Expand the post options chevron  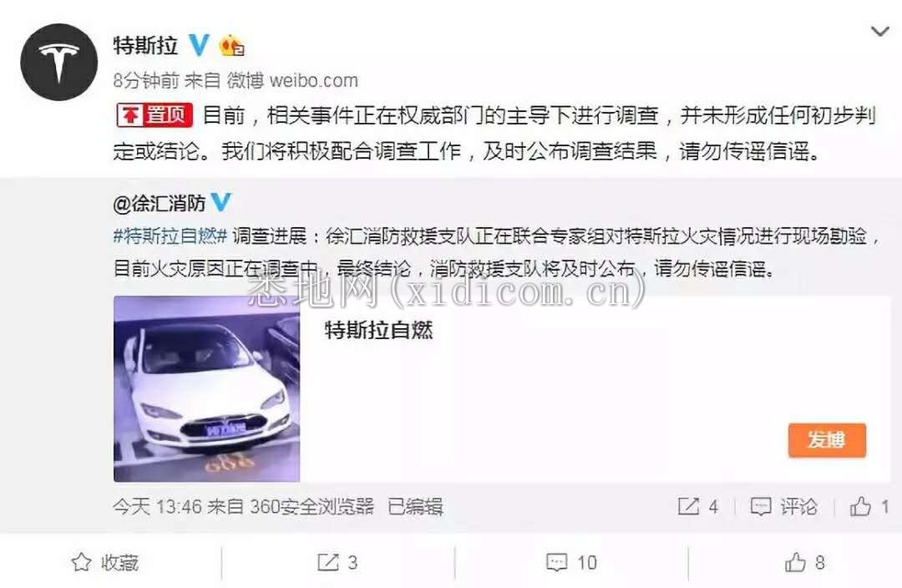tap(880, 31)
